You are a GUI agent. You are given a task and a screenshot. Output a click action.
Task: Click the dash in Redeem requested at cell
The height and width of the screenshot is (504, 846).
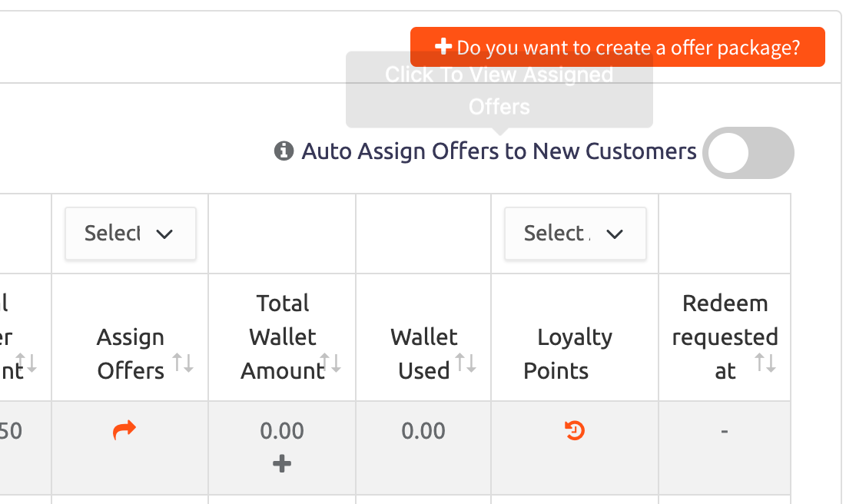(724, 431)
